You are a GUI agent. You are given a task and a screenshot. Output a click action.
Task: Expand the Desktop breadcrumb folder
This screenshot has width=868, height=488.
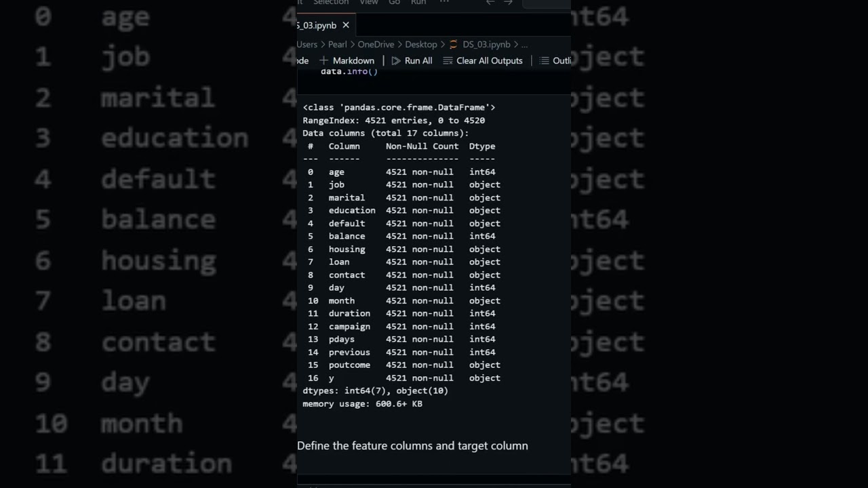tap(421, 44)
